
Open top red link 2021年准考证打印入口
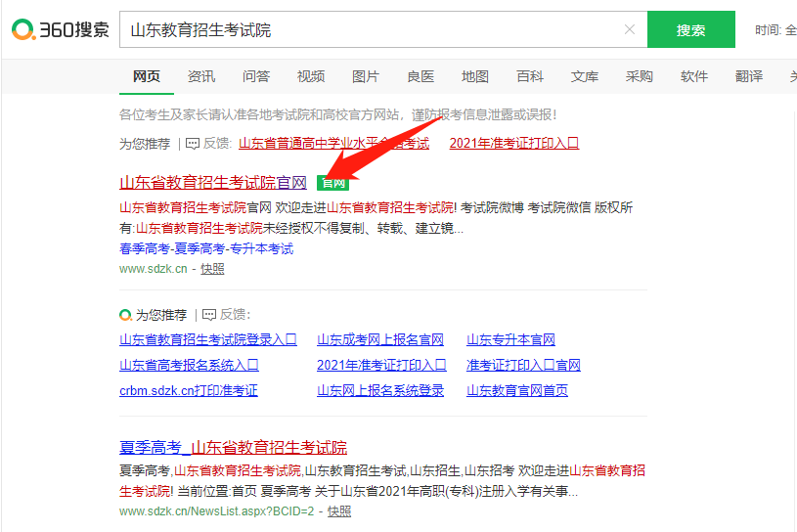pyautogui.click(x=513, y=144)
